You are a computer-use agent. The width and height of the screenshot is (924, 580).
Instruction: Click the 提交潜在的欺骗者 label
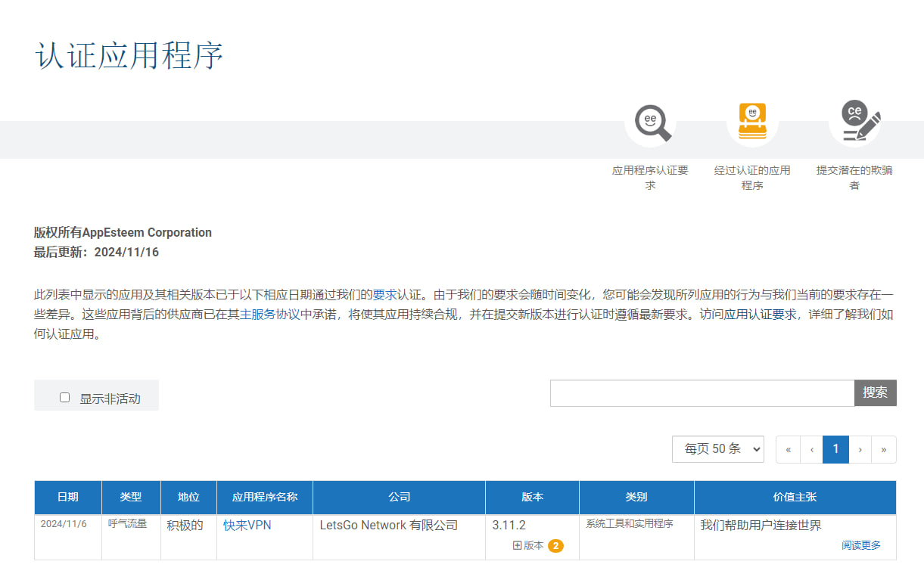854,178
